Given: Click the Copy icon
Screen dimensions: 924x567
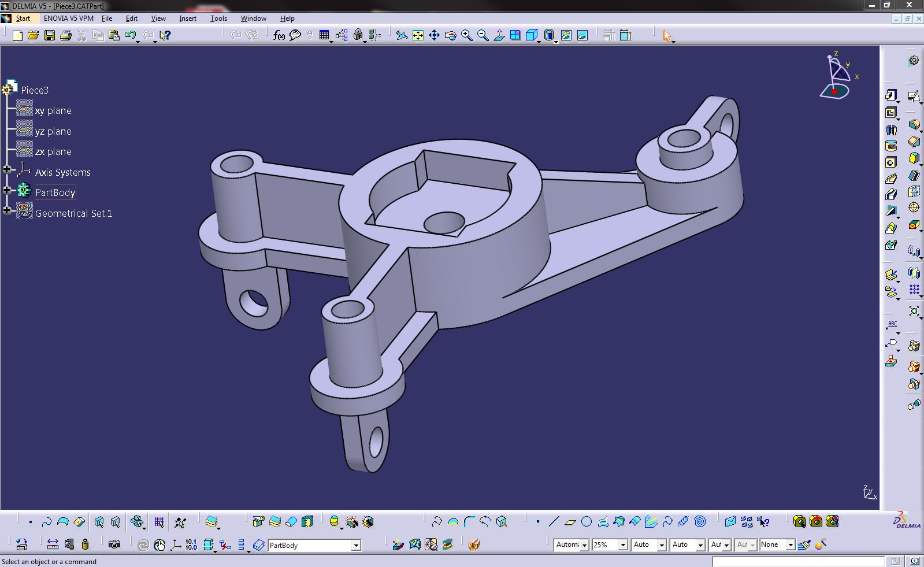Looking at the screenshot, I should 98,36.
